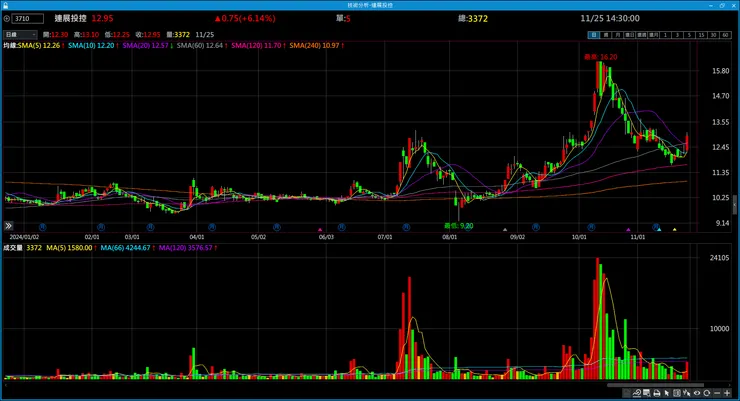Screen dimensions: 740x401
Task: Click the lowest price label 9.20
Action: coord(458,226)
